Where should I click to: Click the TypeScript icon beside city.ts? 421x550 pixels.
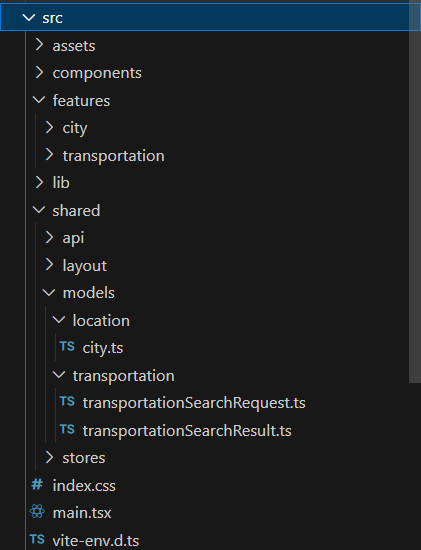[x=67, y=347]
